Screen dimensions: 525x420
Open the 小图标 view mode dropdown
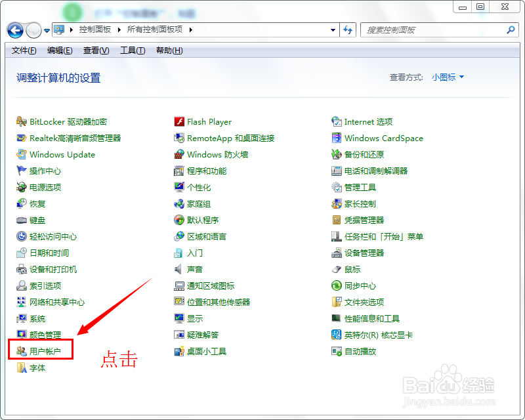pyautogui.click(x=448, y=77)
